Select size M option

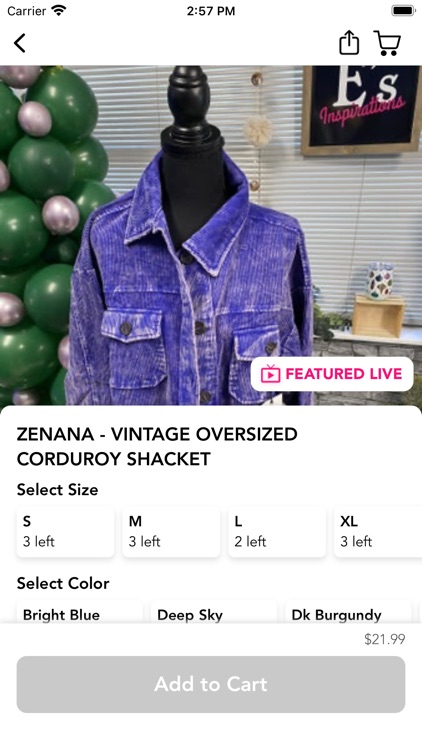point(171,531)
